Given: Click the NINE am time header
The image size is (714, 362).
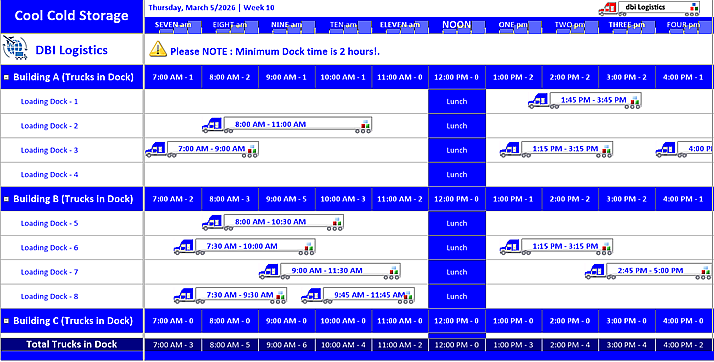Looking at the screenshot, I should coord(286,25).
